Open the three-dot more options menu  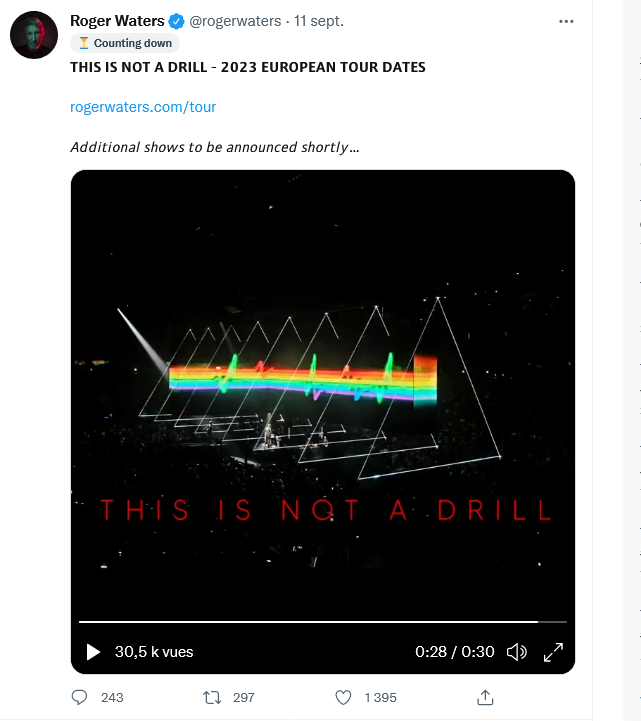[566, 21]
